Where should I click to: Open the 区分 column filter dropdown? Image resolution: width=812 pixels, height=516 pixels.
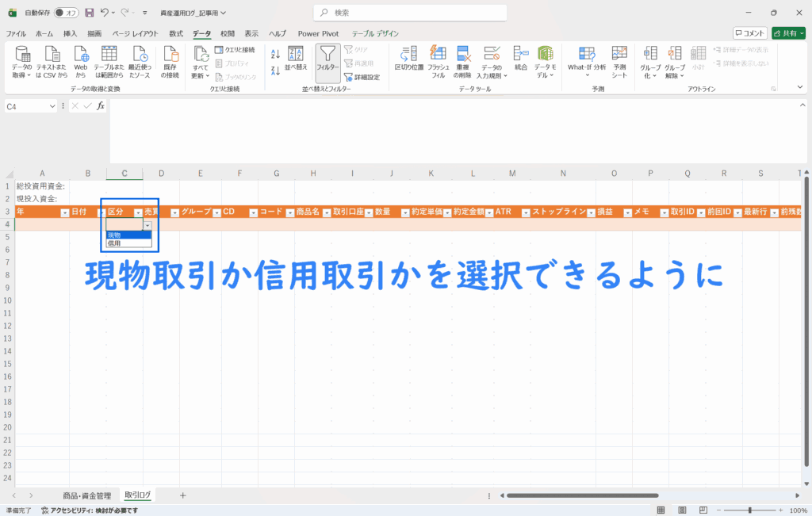click(138, 212)
